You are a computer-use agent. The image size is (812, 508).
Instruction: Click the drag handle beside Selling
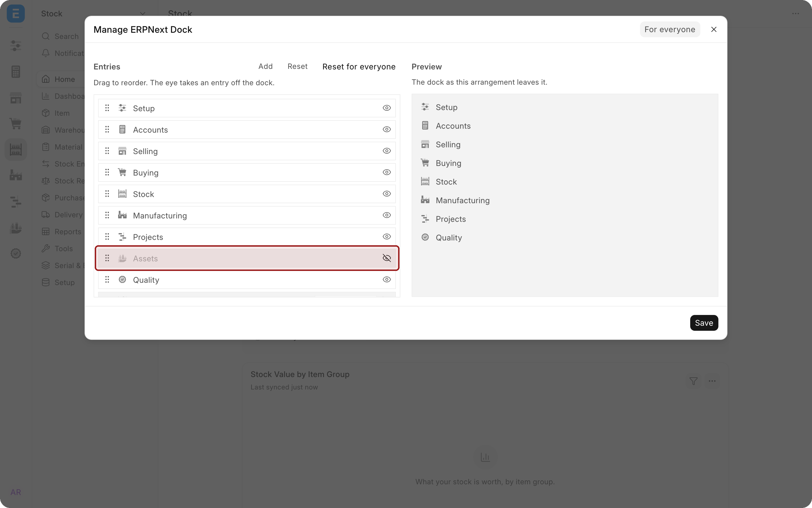[107, 151]
